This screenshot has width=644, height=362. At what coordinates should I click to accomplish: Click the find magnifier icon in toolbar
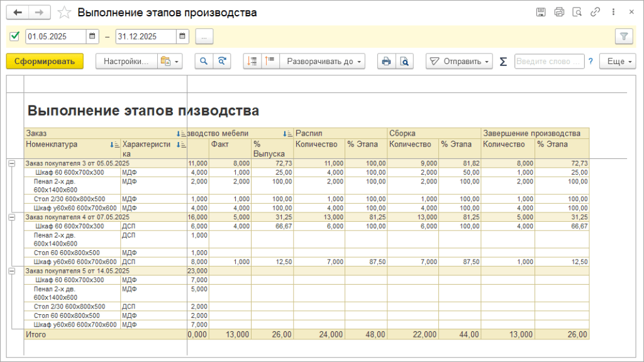pyautogui.click(x=204, y=61)
